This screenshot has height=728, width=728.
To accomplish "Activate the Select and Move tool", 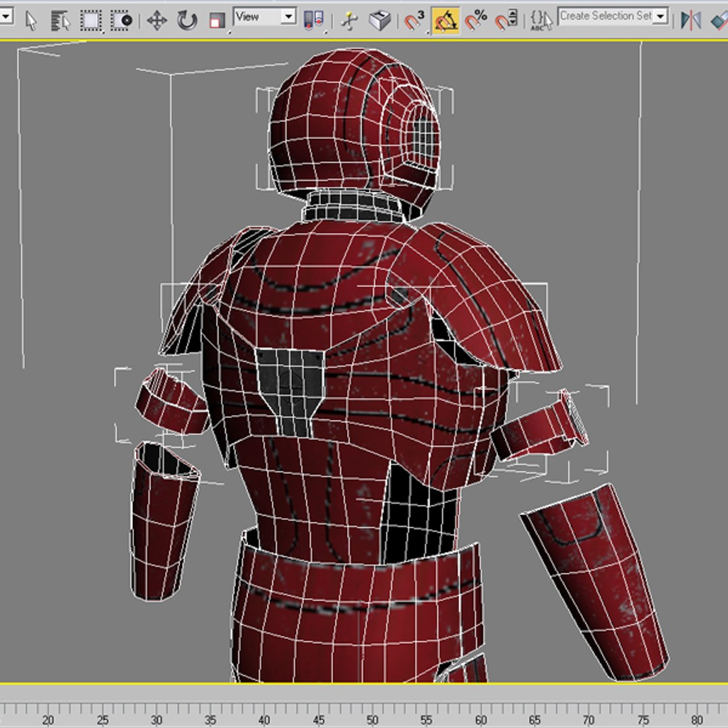I will point(157,21).
